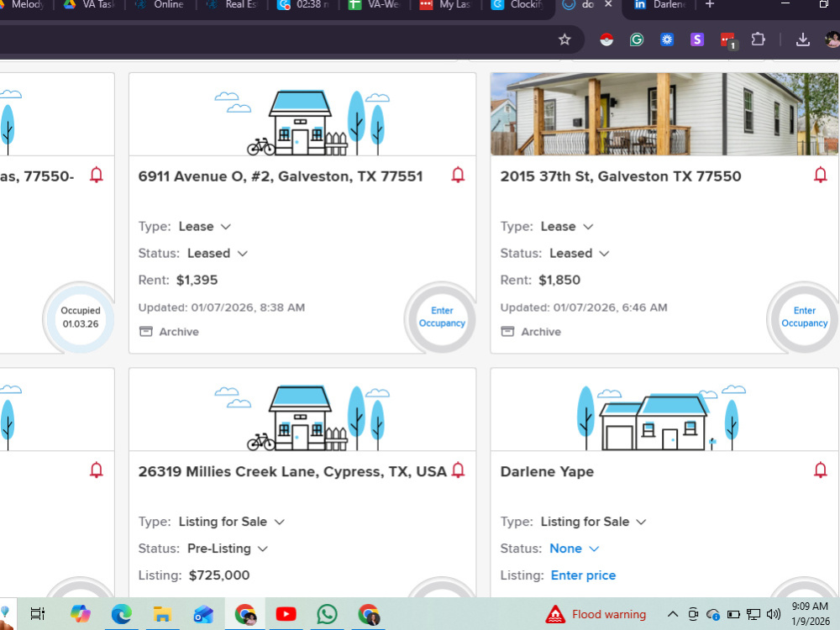This screenshot has height=630, width=840.
Task: Switch to the VA-We spreadsheet tab
Action: click(375, 5)
